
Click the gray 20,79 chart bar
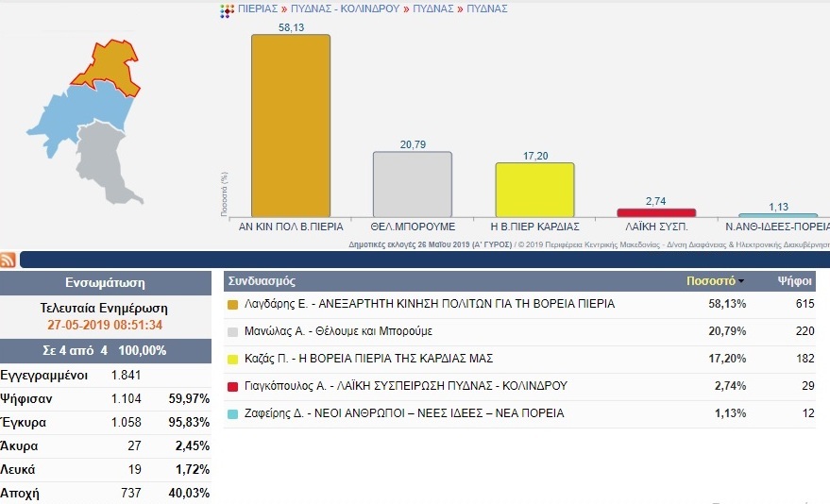pos(412,184)
